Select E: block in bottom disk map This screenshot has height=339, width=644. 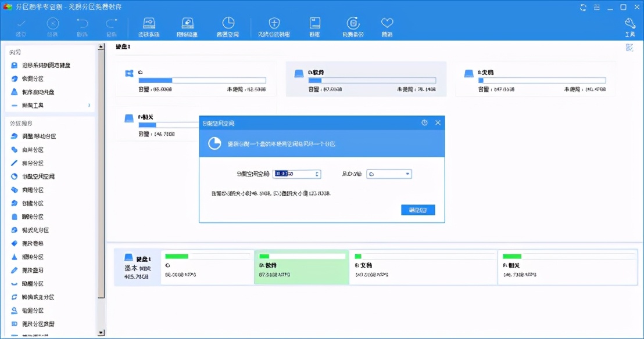[x=424, y=267]
